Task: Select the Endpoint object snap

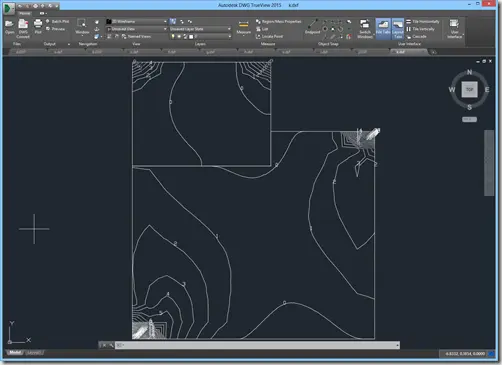Action: [x=312, y=27]
